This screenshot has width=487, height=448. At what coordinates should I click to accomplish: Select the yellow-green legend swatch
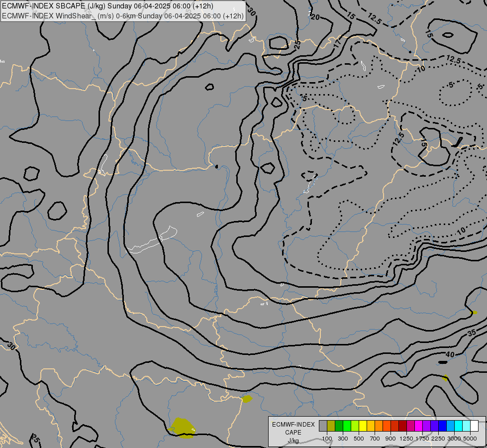point(355,426)
